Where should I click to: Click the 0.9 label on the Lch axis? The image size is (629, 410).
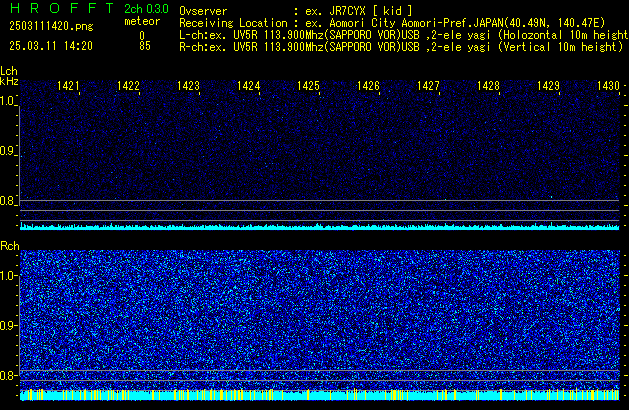click(x=8, y=151)
